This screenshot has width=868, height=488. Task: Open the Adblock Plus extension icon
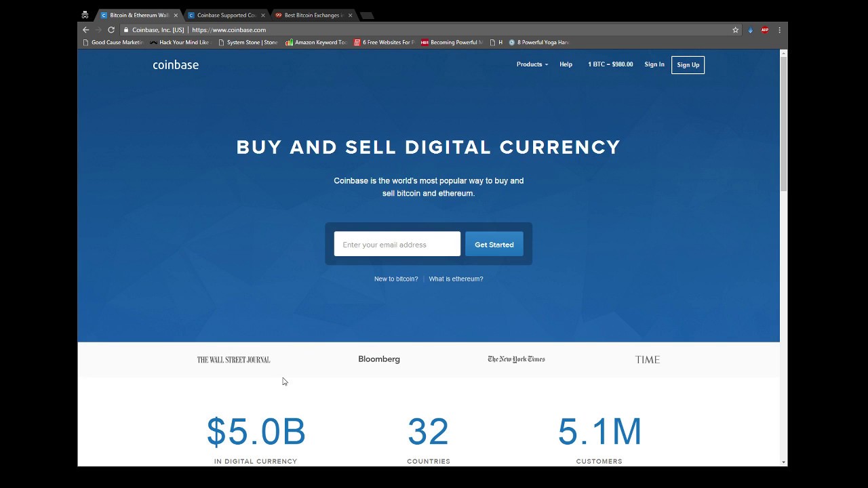(x=765, y=30)
